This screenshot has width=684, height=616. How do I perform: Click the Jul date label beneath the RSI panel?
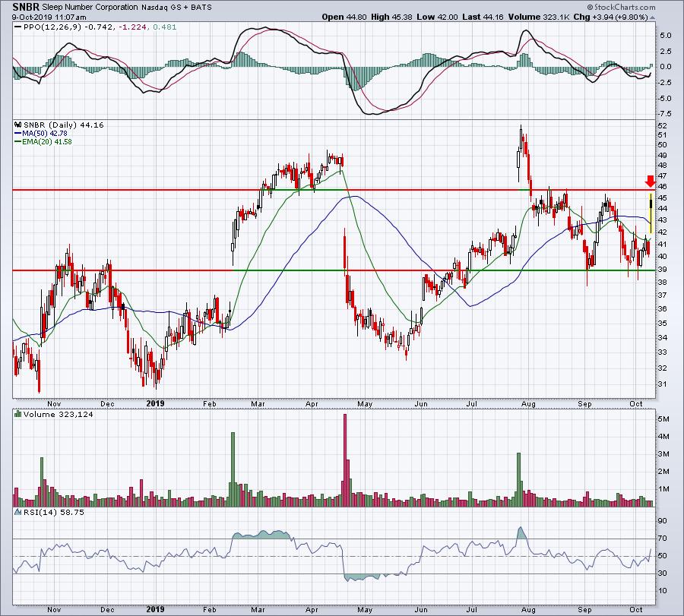[471, 609]
